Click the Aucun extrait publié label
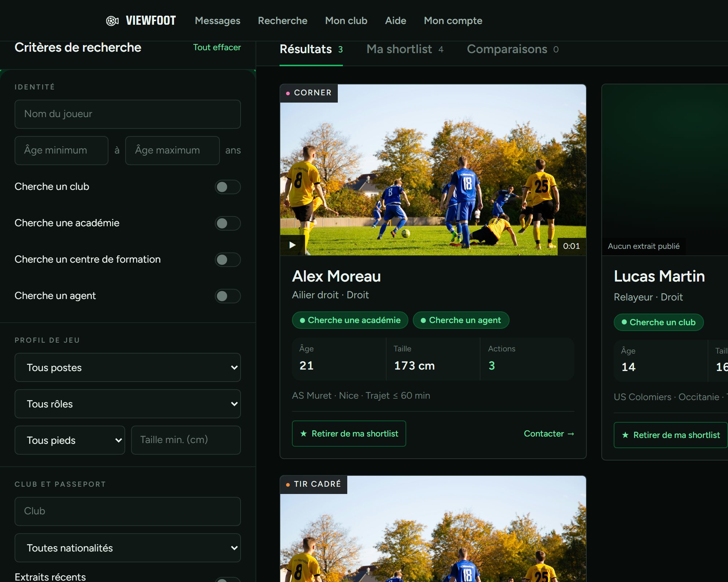The width and height of the screenshot is (728, 582). coord(644,246)
